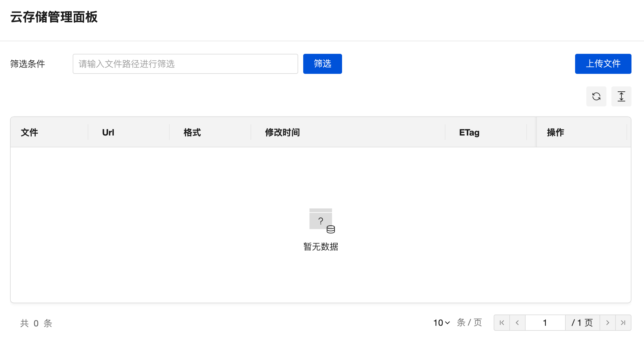Click the 操作 column header
Screen dimensions: 644x348
(555, 132)
